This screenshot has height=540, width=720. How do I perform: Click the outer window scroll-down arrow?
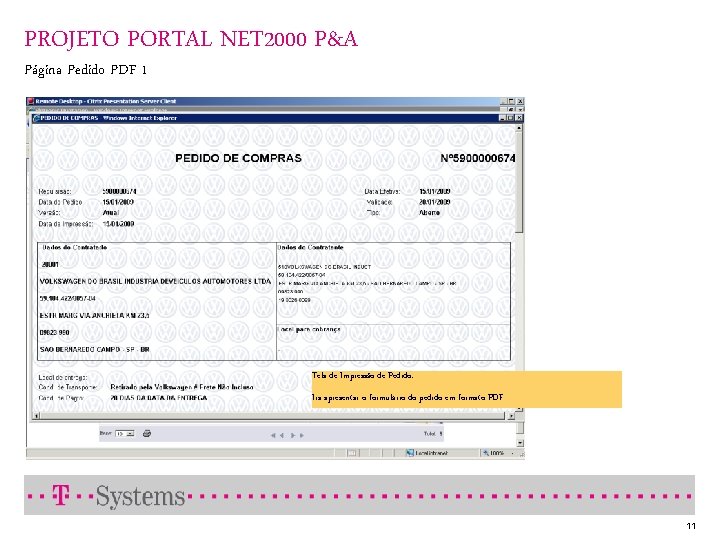click(520, 443)
